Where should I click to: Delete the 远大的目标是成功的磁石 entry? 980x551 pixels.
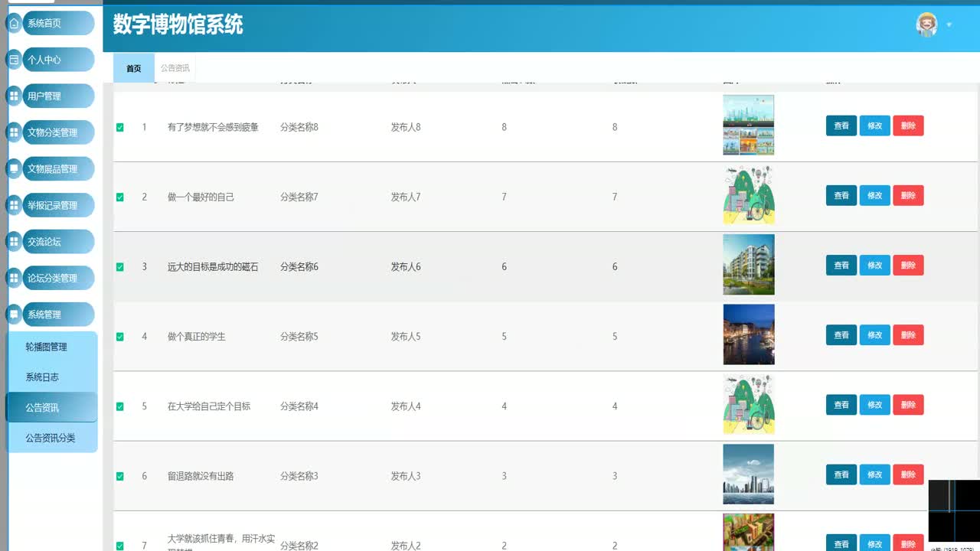point(908,266)
